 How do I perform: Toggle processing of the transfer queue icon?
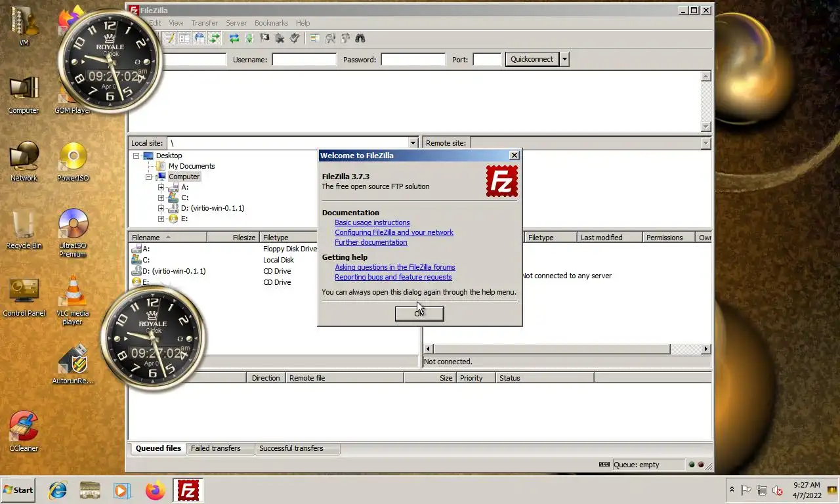point(249,39)
